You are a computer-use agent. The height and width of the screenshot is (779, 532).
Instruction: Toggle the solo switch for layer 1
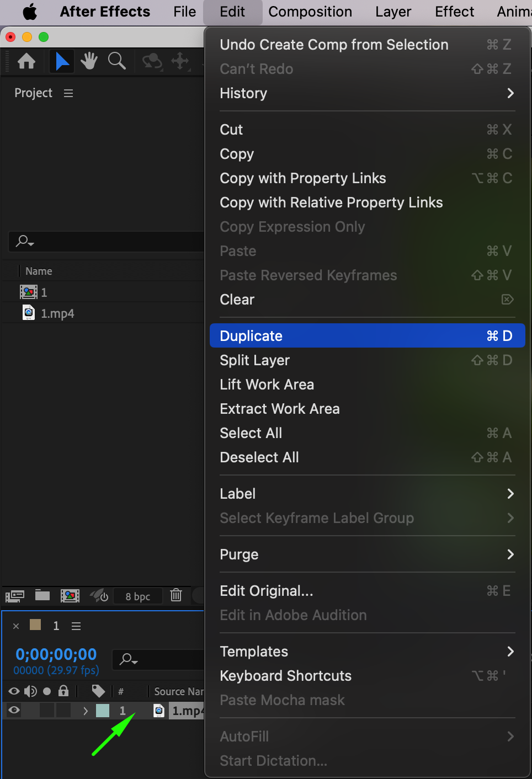click(x=47, y=711)
